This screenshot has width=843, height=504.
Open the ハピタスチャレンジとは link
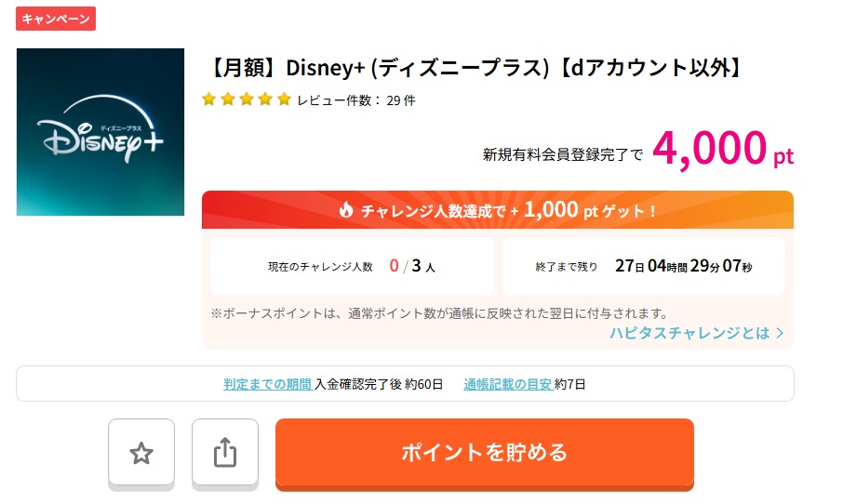(x=689, y=332)
